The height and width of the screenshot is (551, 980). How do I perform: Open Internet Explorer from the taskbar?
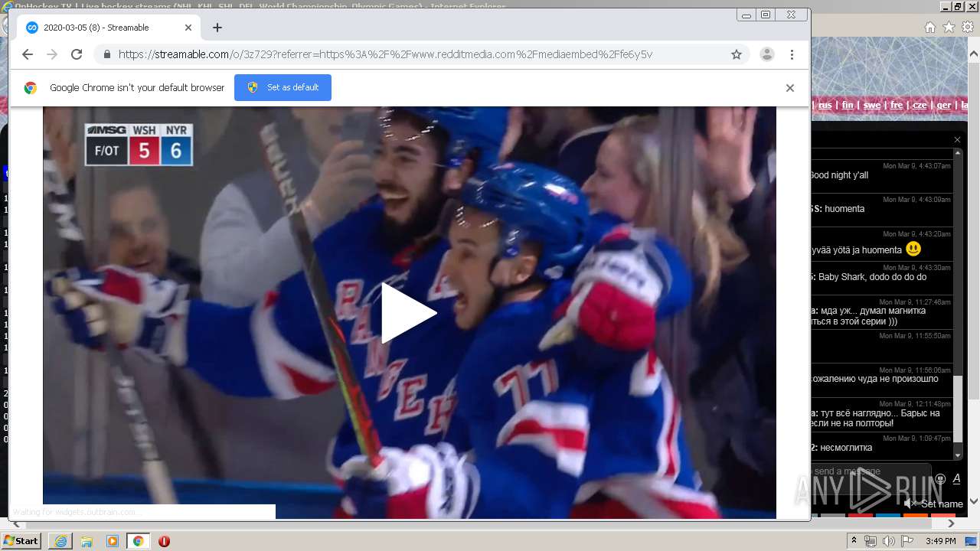[x=60, y=541]
